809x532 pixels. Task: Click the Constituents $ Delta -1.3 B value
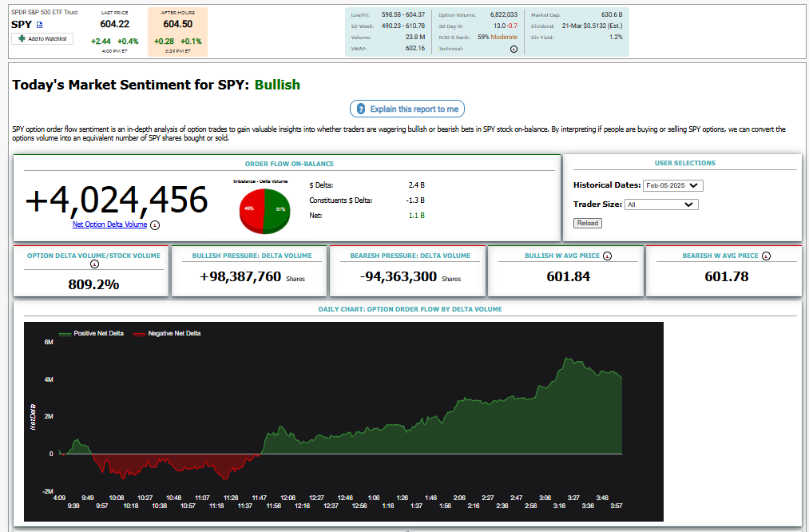pos(415,200)
